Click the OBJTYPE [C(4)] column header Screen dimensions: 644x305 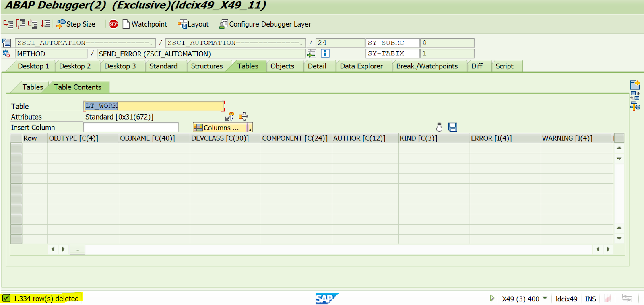point(83,138)
